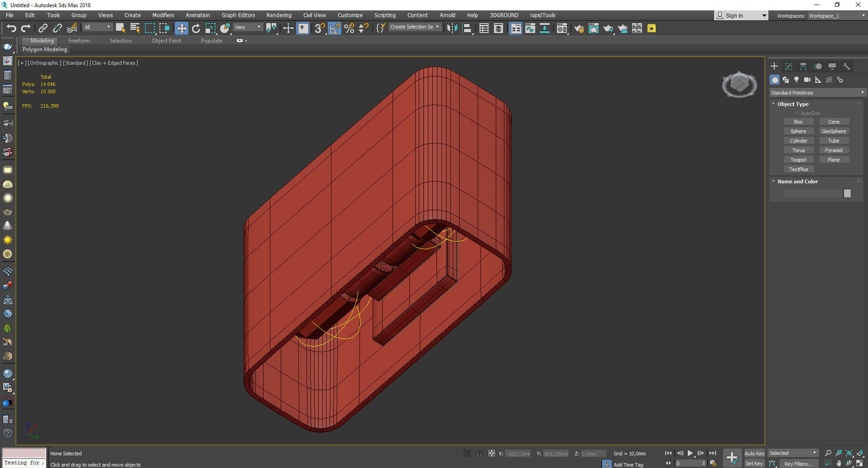Click the Align tool icon

(467, 29)
